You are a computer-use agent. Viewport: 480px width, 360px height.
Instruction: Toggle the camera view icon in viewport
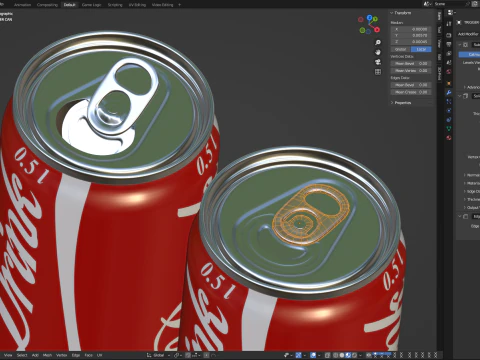click(378, 62)
